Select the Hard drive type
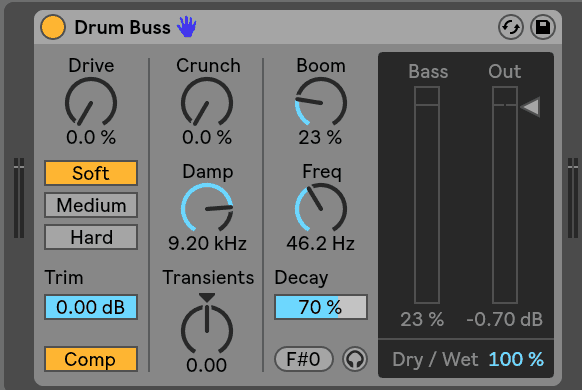This screenshot has height=390, width=582. pyautogui.click(x=91, y=237)
